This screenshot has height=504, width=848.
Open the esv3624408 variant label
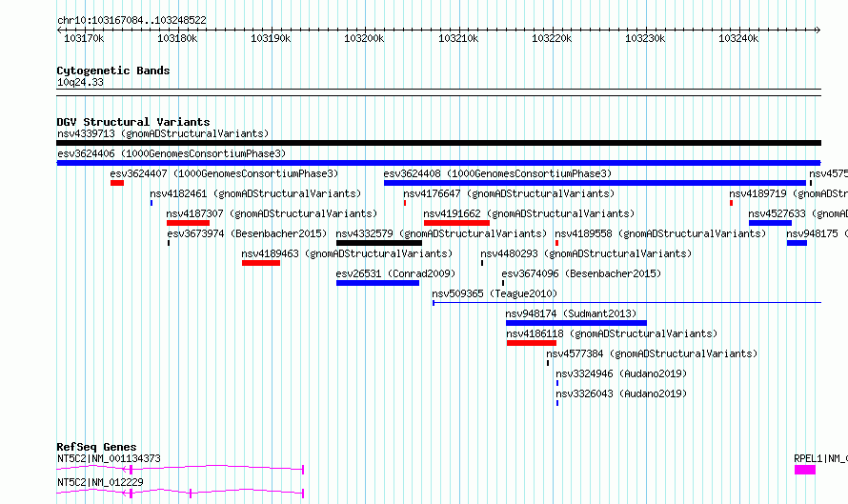click(x=497, y=173)
